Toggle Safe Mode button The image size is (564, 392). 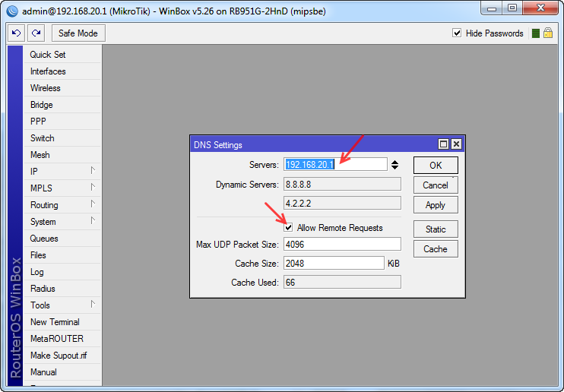click(78, 33)
